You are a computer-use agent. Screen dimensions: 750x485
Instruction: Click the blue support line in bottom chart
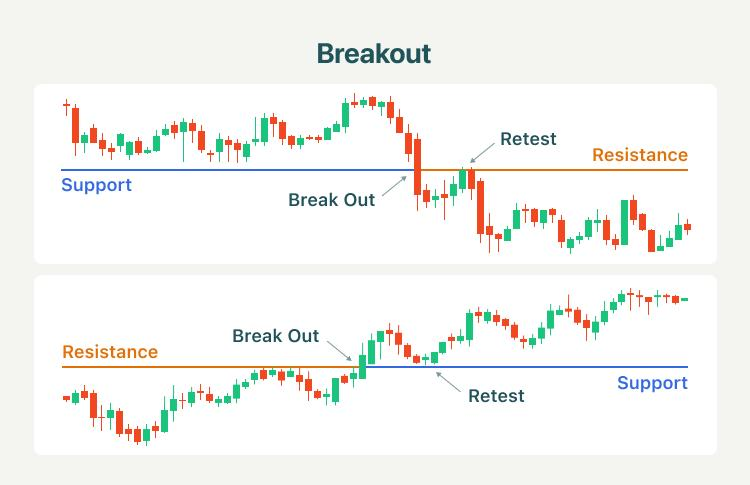[x=527, y=367]
